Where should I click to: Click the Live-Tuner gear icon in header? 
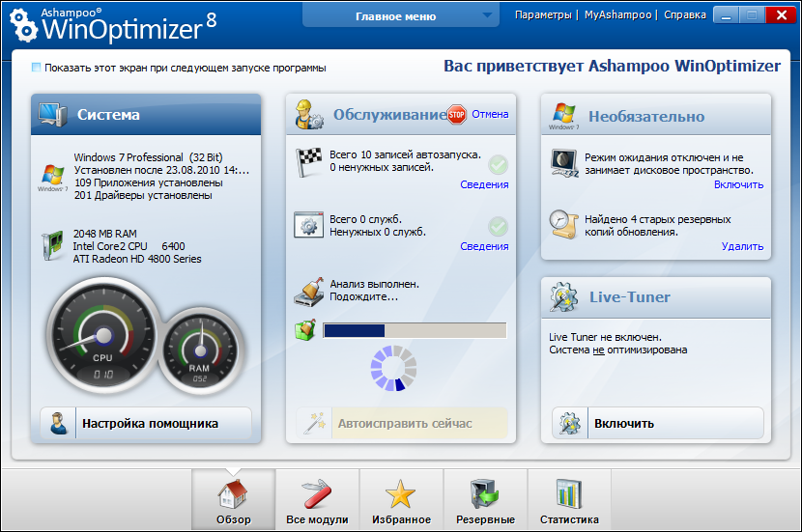click(563, 296)
